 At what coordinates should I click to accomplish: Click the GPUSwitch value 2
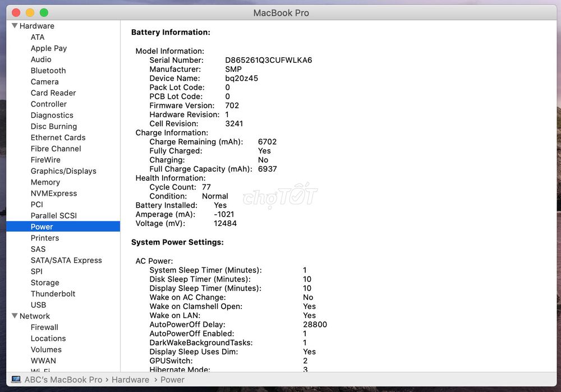[305, 361]
